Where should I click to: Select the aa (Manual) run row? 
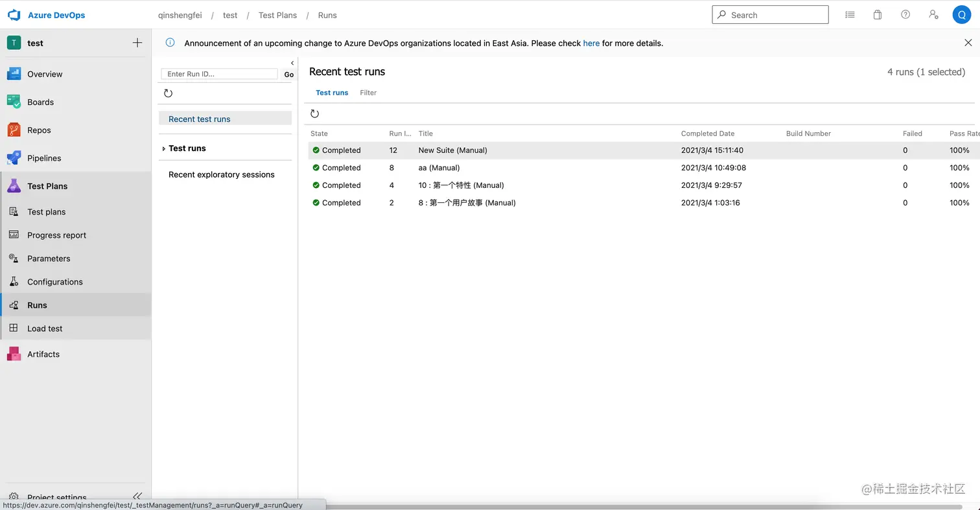[x=644, y=168]
